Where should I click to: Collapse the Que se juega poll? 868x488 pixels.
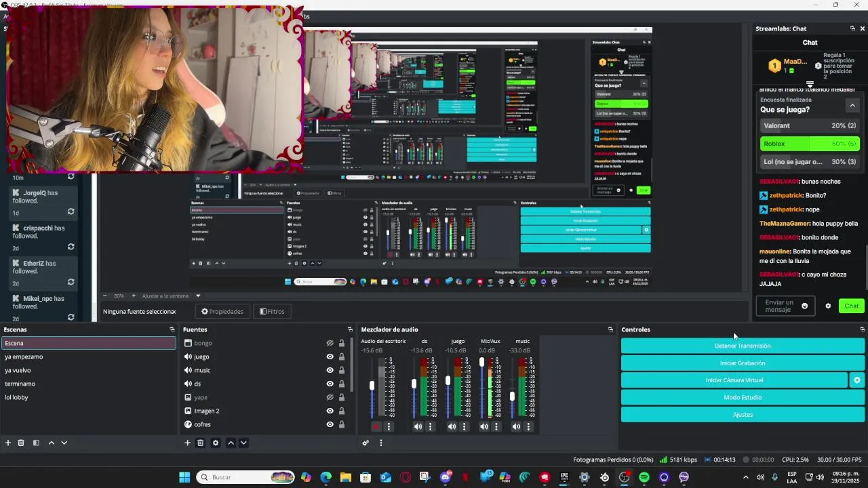852,105
